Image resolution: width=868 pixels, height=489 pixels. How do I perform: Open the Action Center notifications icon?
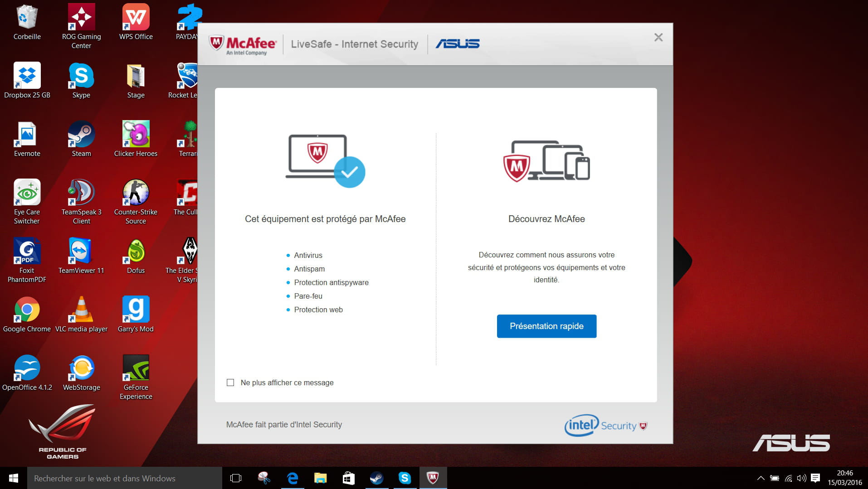click(x=815, y=478)
